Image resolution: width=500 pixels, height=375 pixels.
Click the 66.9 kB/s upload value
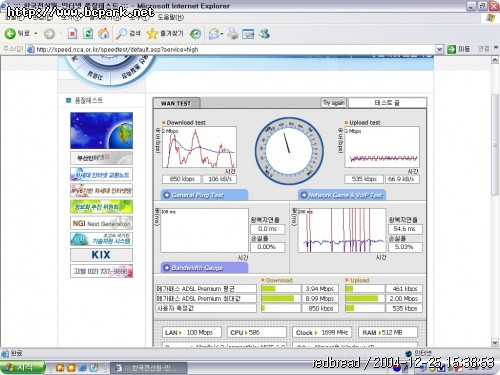(402, 179)
